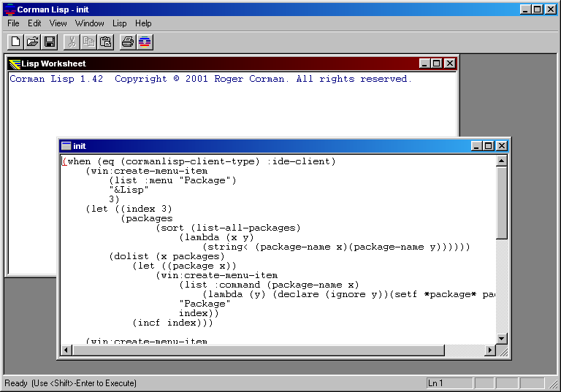The image size is (561, 392).
Task: Click the init window's vertical scroll down arrow
Action: pos(502,338)
